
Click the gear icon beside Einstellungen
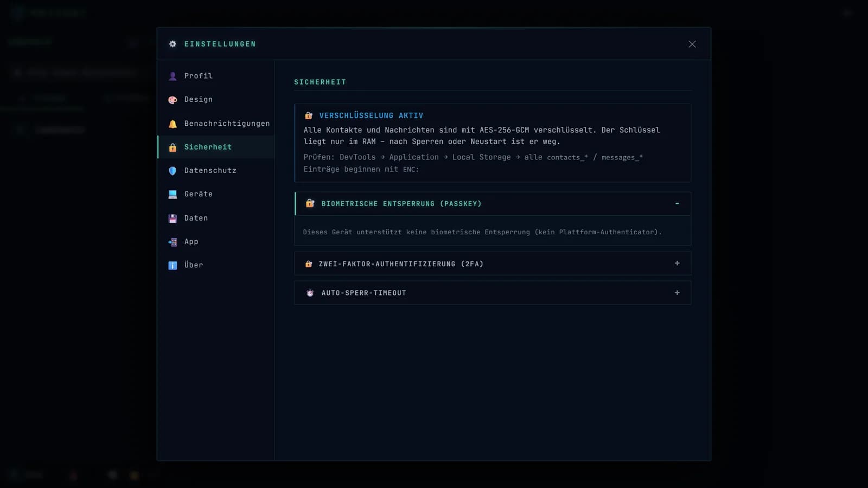(x=173, y=44)
